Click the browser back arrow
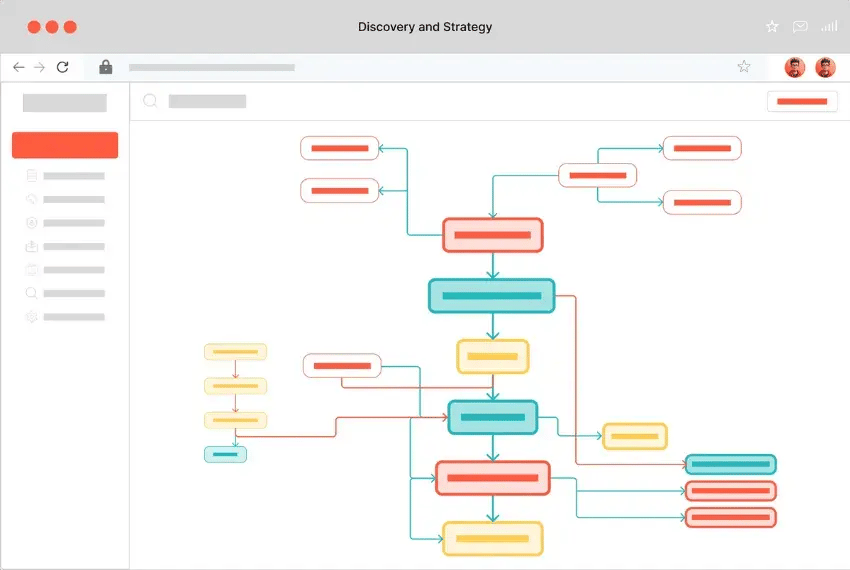 tap(18, 67)
